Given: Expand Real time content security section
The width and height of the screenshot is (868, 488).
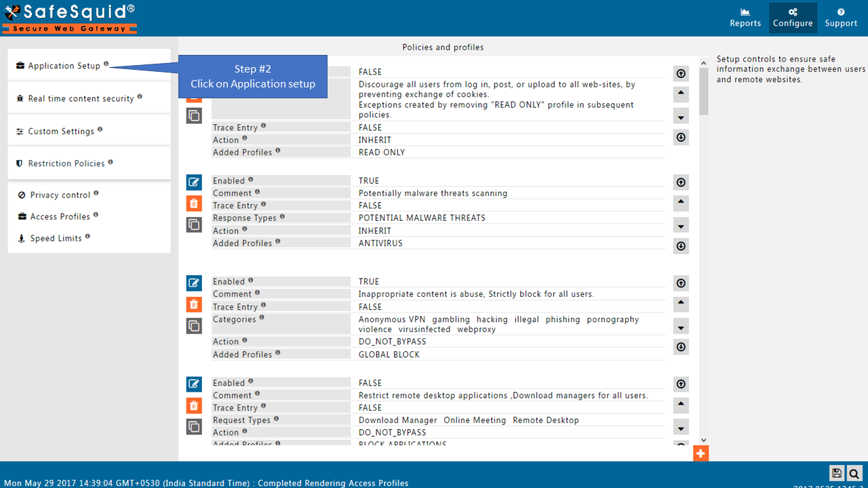Looking at the screenshot, I should [x=81, y=98].
